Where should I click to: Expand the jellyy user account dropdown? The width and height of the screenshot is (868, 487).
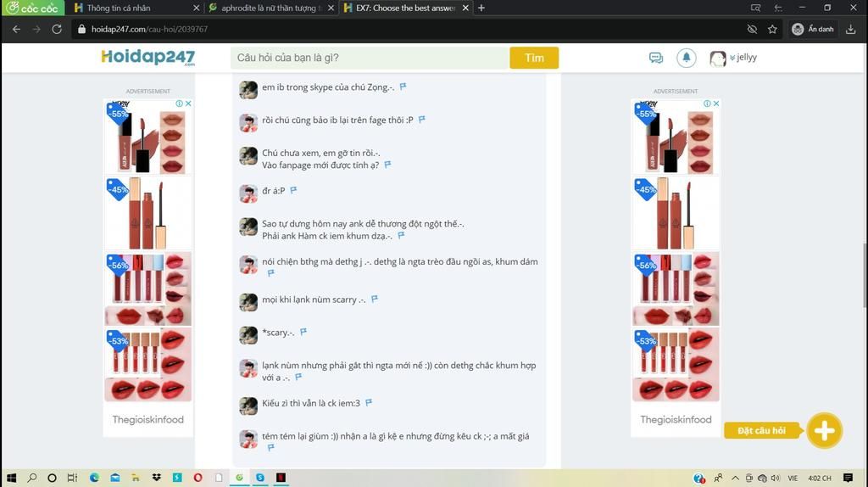tap(734, 58)
